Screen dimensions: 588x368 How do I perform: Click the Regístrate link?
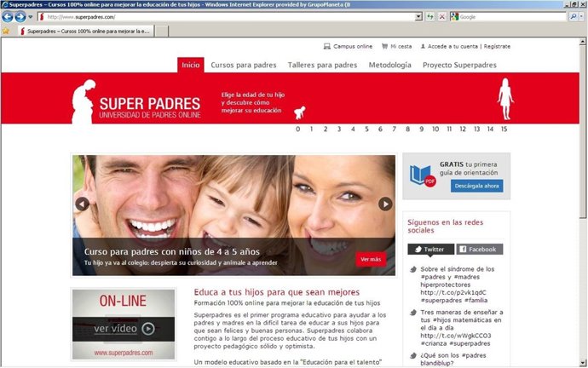coord(497,47)
